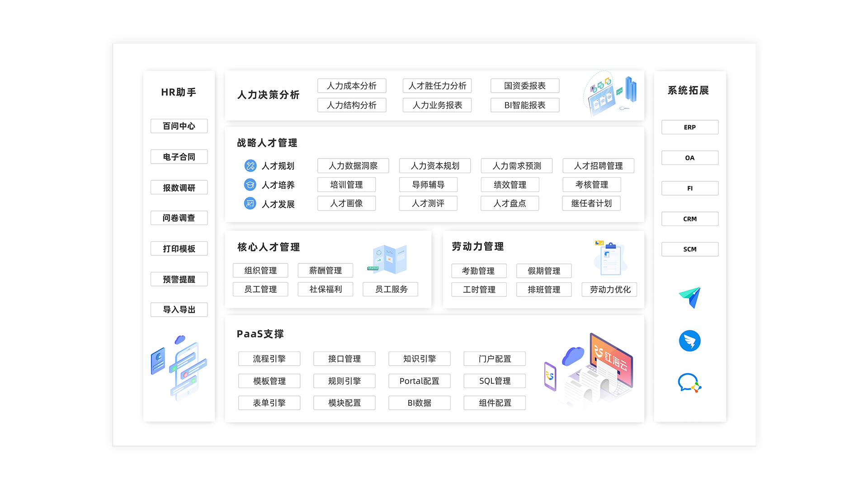Screen dimensions: 868x488
Task: Open 培训管理 module
Action: (x=347, y=185)
